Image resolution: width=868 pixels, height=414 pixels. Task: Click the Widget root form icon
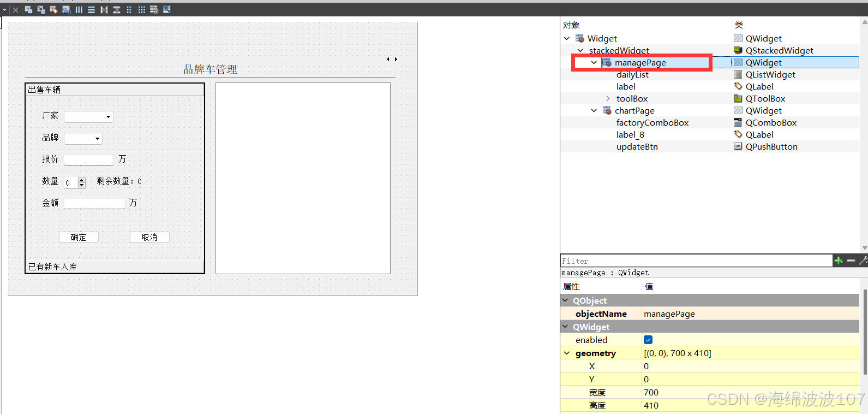coord(580,38)
